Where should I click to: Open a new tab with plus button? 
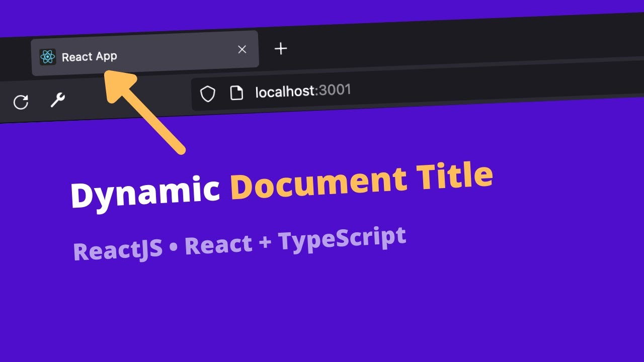[280, 48]
